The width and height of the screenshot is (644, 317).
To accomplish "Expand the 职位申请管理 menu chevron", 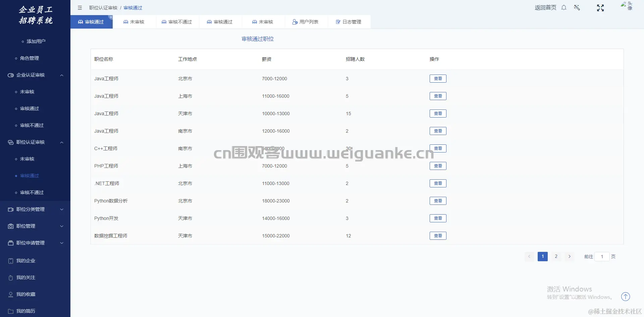I will [62, 243].
